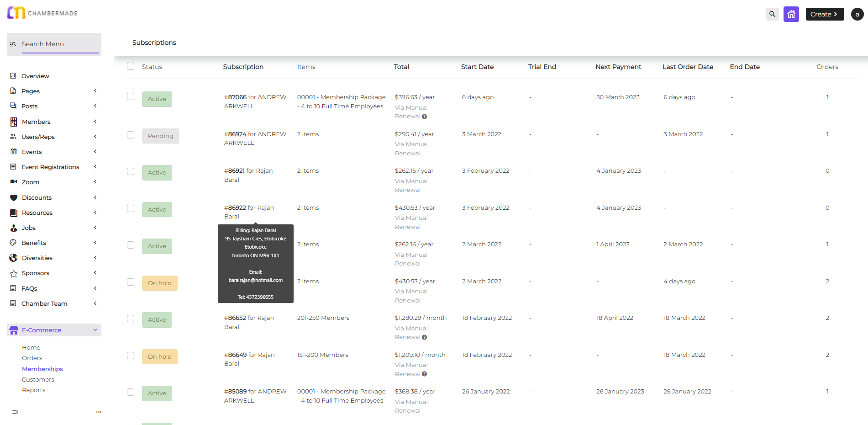The image size is (868, 425).
Task: Go to Orders under E-Commerce
Action: pyautogui.click(x=32, y=358)
